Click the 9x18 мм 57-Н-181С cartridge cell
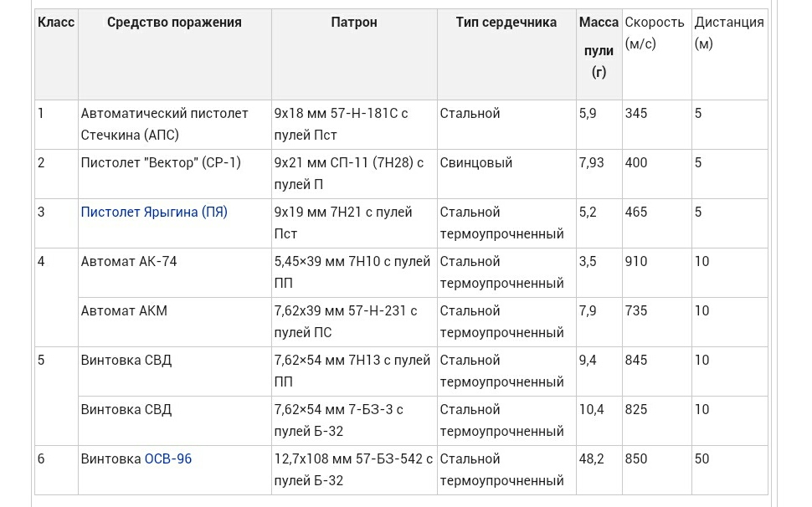Screen dimensions: 812x507 (342, 124)
